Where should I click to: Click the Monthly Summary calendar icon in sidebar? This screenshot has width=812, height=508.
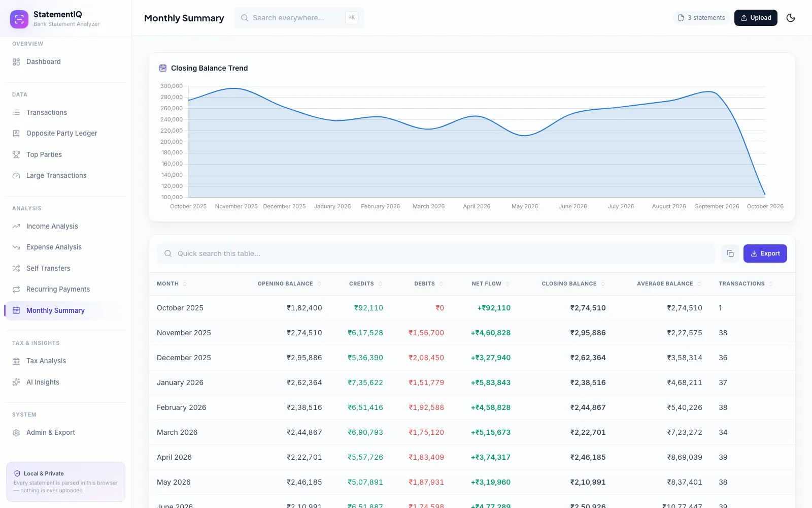pos(16,310)
